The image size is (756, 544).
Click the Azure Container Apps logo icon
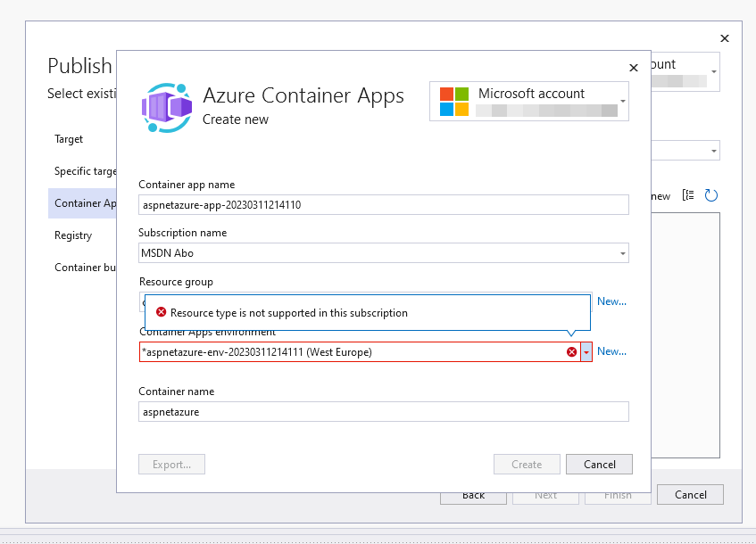click(x=167, y=107)
